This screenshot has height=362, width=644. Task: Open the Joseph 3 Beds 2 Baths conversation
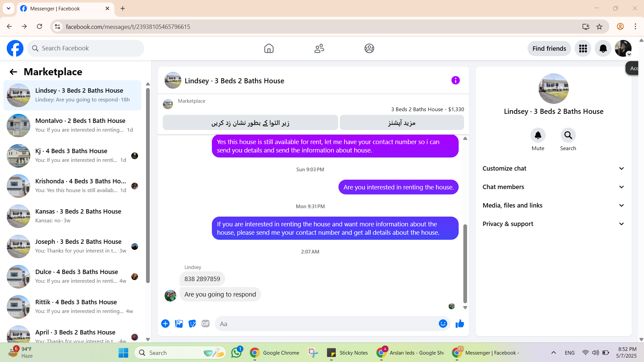tap(72, 246)
